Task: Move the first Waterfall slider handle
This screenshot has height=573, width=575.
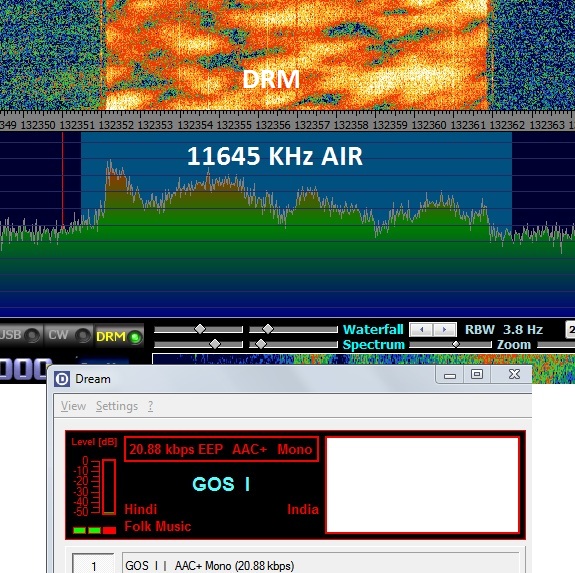Action: [200, 329]
